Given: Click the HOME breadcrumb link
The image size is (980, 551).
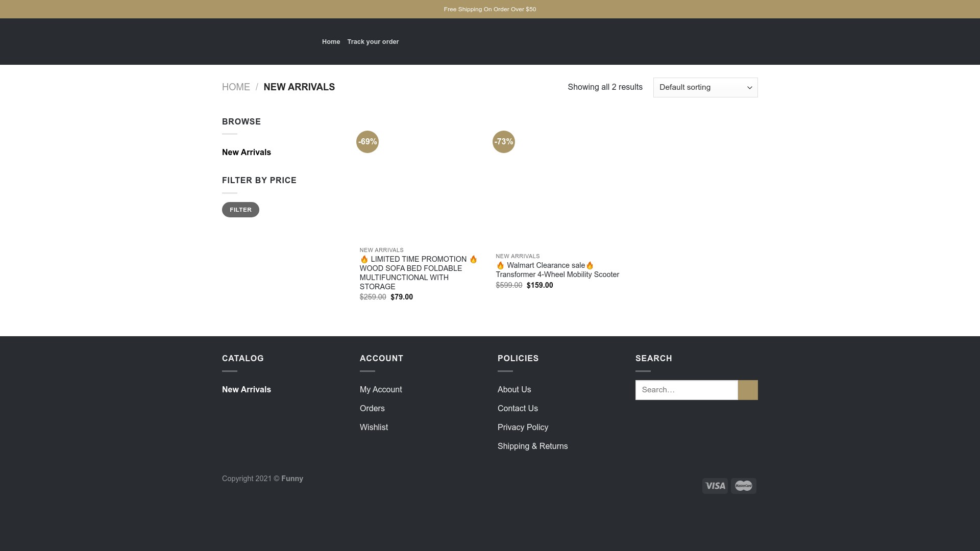Looking at the screenshot, I should [x=236, y=87].
